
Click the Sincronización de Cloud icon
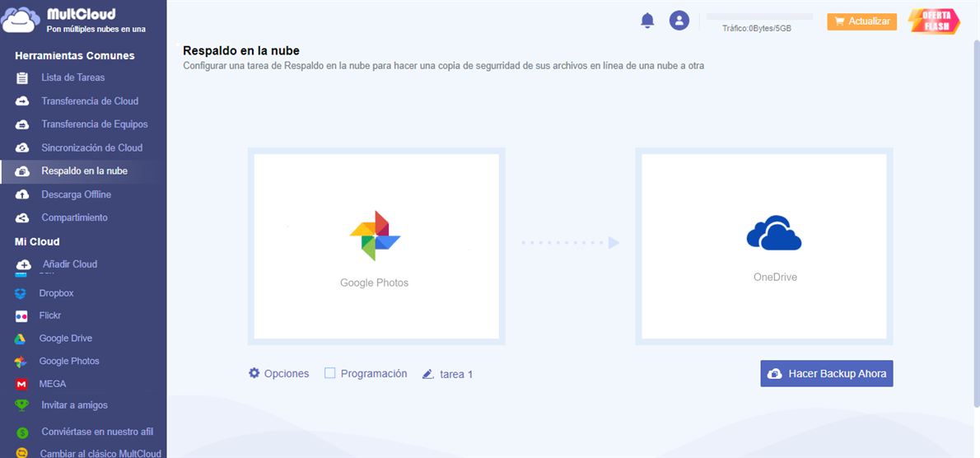coord(22,148)
